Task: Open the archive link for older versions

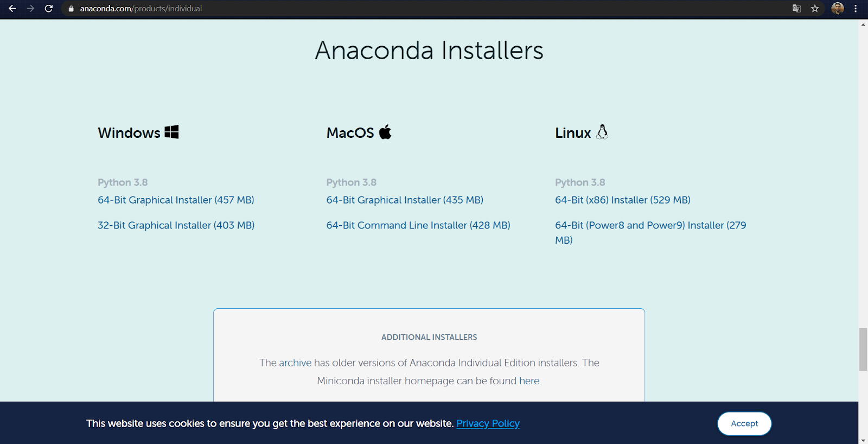Action: point(295,363)
